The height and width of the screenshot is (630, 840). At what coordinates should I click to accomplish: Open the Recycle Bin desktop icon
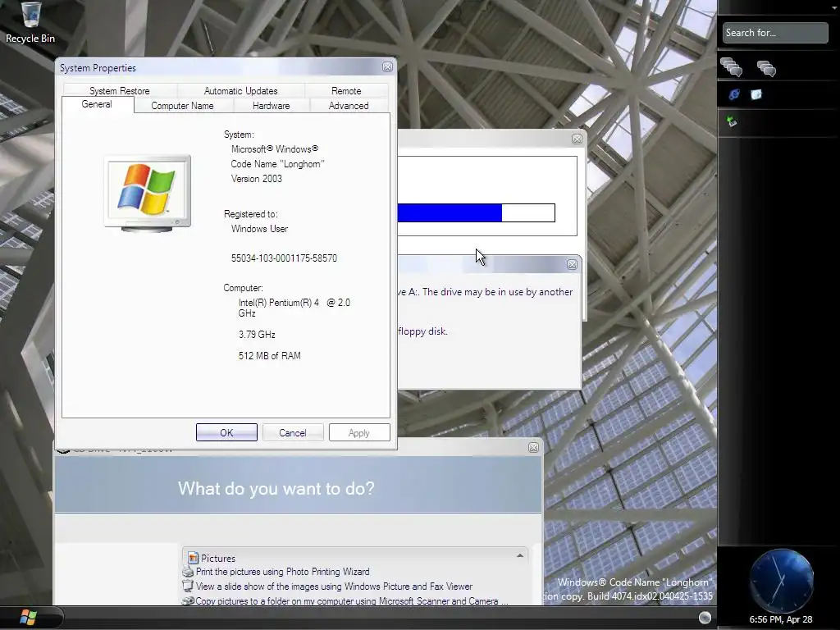click(x=30, y=22)
